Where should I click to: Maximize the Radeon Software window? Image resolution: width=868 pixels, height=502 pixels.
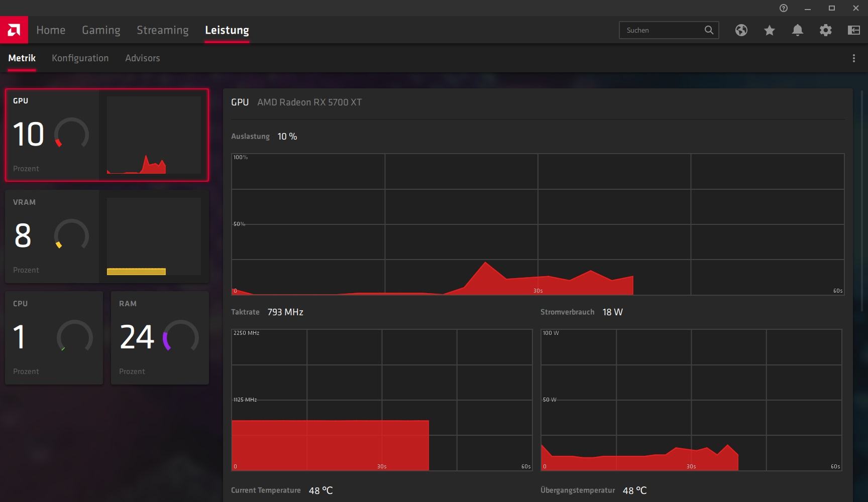coord(832,8)
